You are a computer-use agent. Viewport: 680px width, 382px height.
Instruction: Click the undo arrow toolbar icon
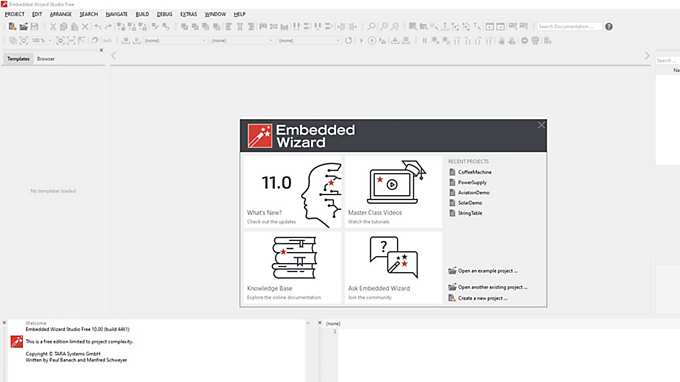coord(98,26)
